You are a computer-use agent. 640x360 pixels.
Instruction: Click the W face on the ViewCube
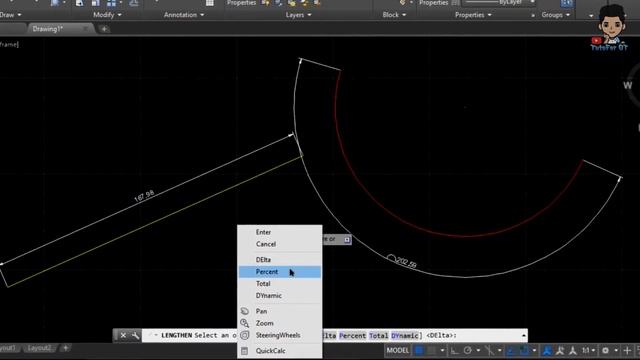click(627, 86)
